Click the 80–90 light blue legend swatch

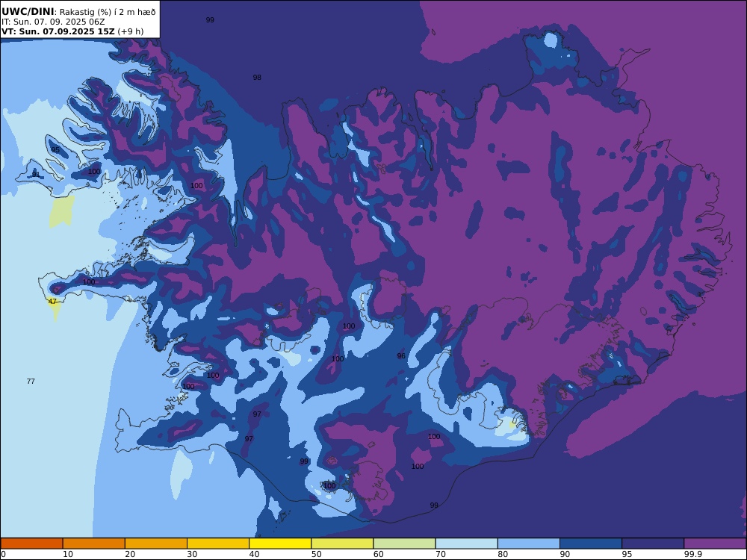coord(529,544)
